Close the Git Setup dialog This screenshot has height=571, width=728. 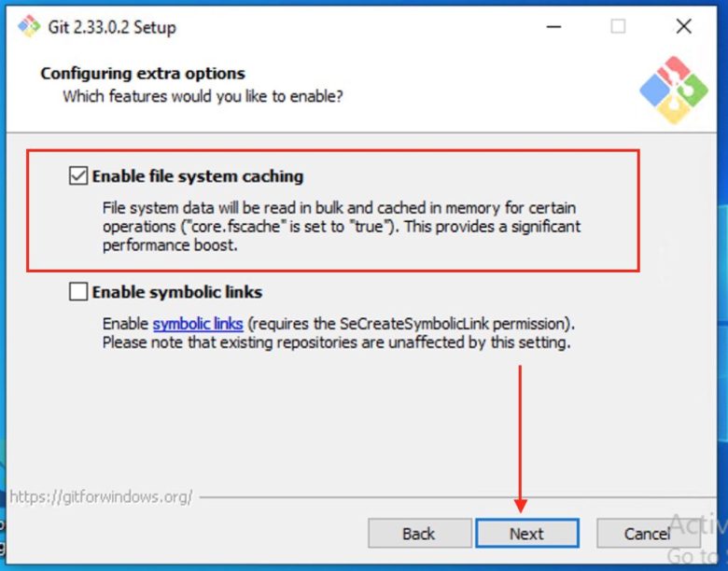pyautogui.click(x=683, y=26)
